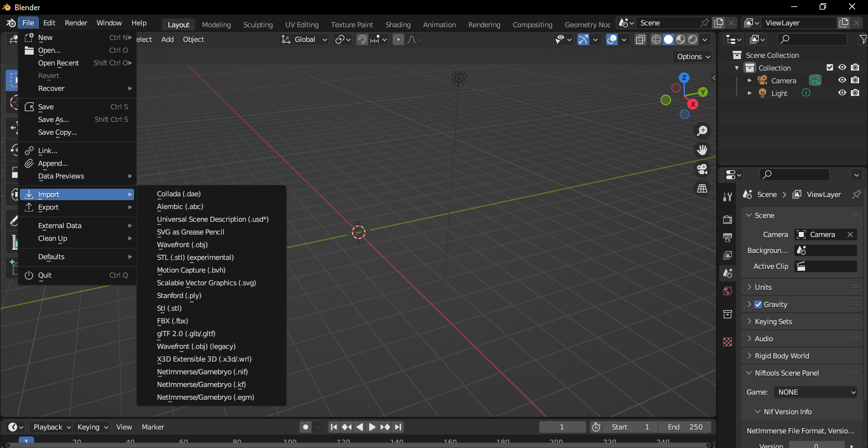Viewport: 868px width, 448px height.
Task: Click the Light object data icon in outliner
Action: pyautogui.click(x=806, y=93)
